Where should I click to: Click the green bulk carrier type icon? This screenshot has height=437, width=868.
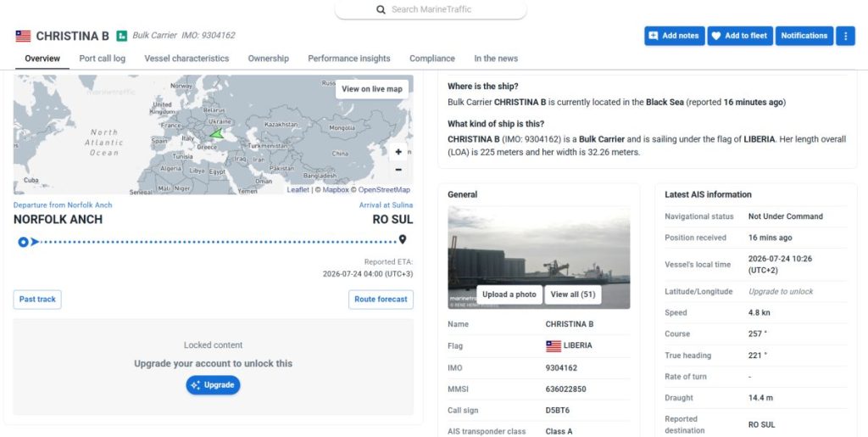tap(122, 36)
